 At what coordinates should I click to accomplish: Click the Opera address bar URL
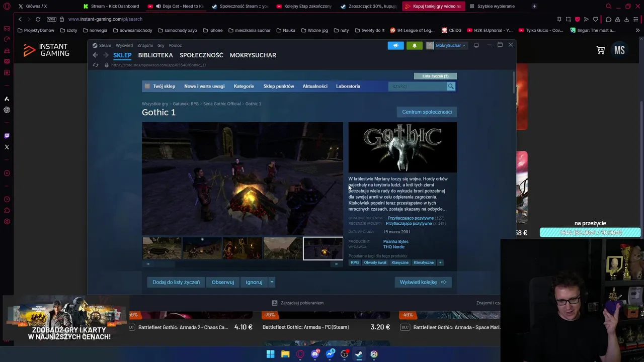click(105, 19)
